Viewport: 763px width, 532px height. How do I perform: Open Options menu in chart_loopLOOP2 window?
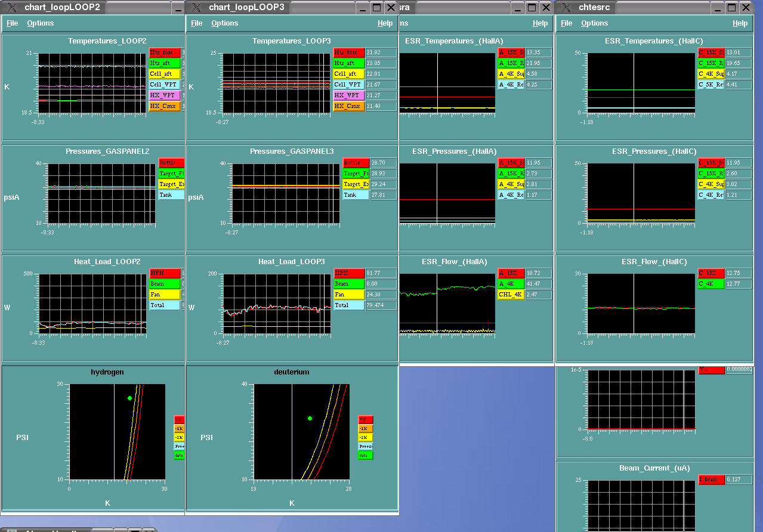pos(41,23)
